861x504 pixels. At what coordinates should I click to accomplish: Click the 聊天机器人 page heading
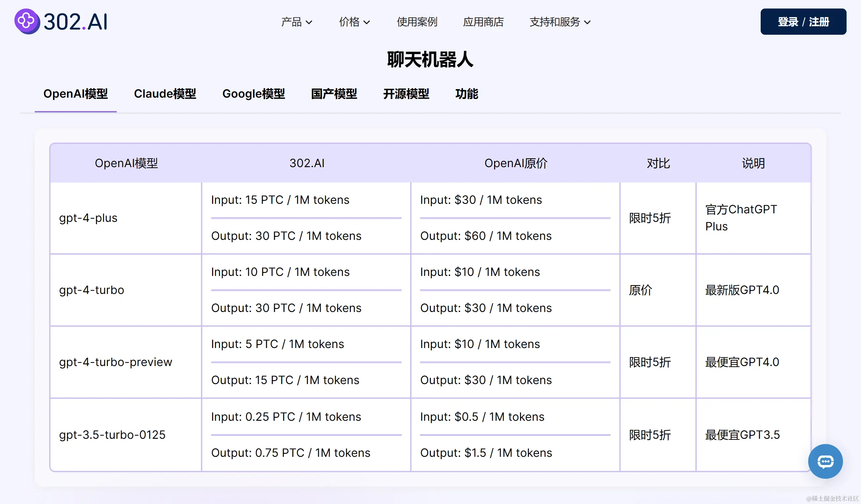(430, 59)
